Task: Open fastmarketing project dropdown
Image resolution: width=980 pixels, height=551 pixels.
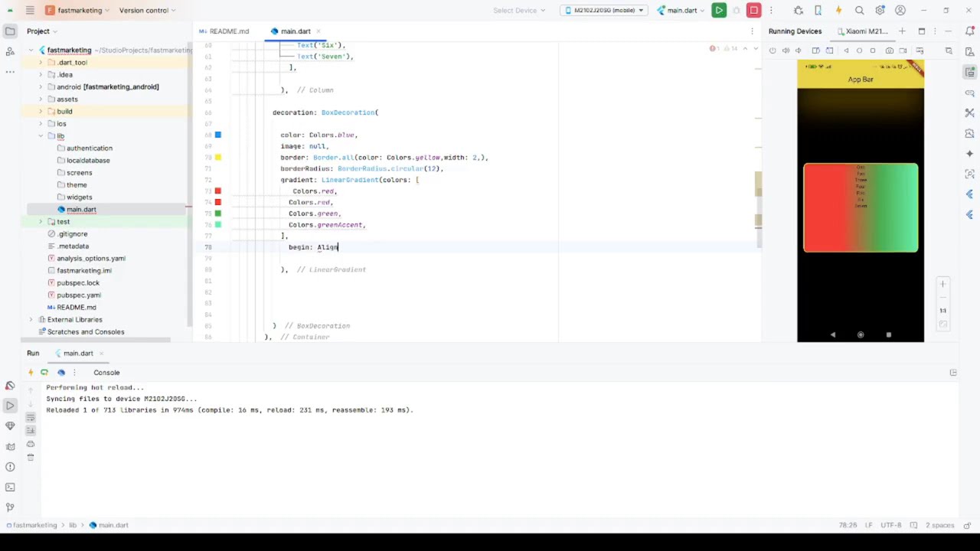Action: [x=77, y=10]
